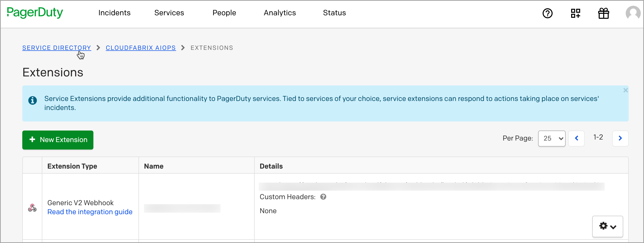
Task: Click the Extensions breadcrumb text
Action: click(x=212, y=48)
